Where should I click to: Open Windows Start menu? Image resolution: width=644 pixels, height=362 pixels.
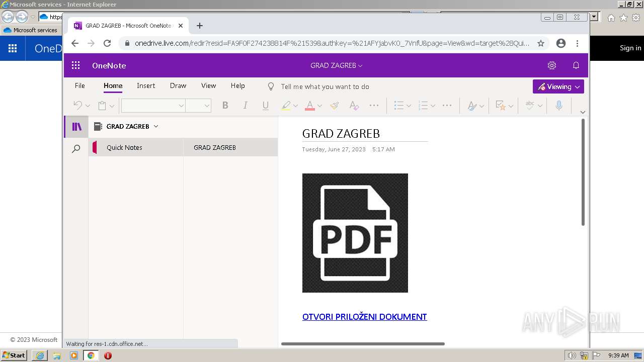[14, 355]
